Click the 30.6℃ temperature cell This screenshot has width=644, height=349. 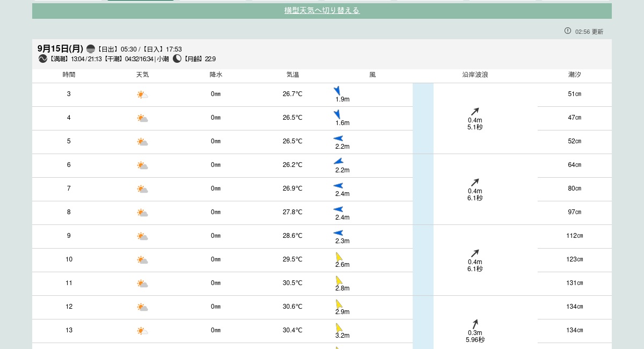[292, 307]
